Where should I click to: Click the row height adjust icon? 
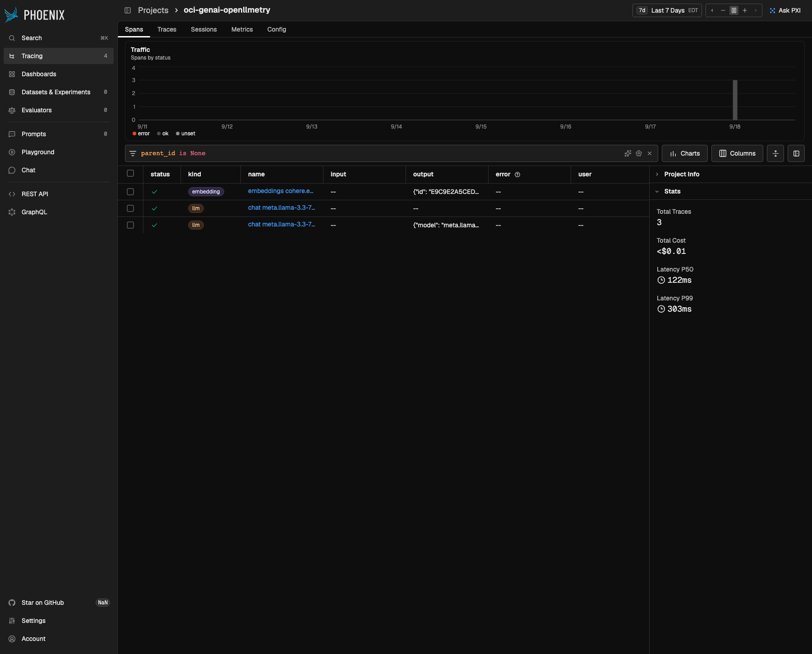775,153
